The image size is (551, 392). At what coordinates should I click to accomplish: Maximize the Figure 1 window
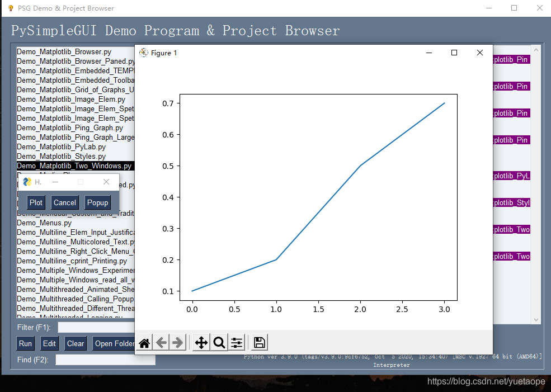coord(454,53)
